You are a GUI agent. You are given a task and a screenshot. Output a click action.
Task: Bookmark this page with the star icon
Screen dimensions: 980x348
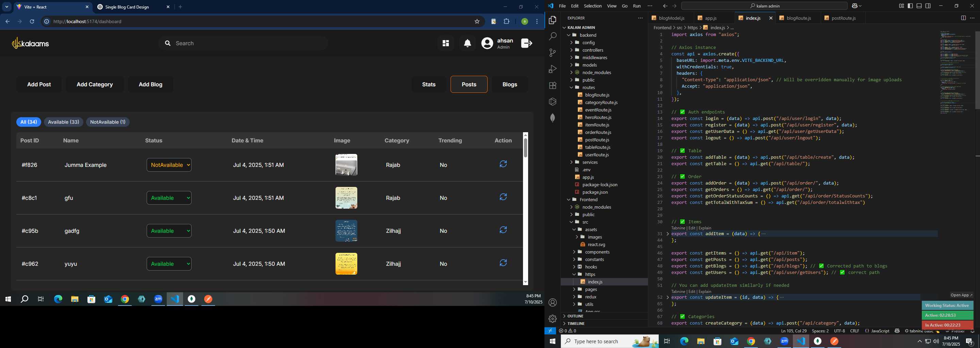[x=477, y=22]
